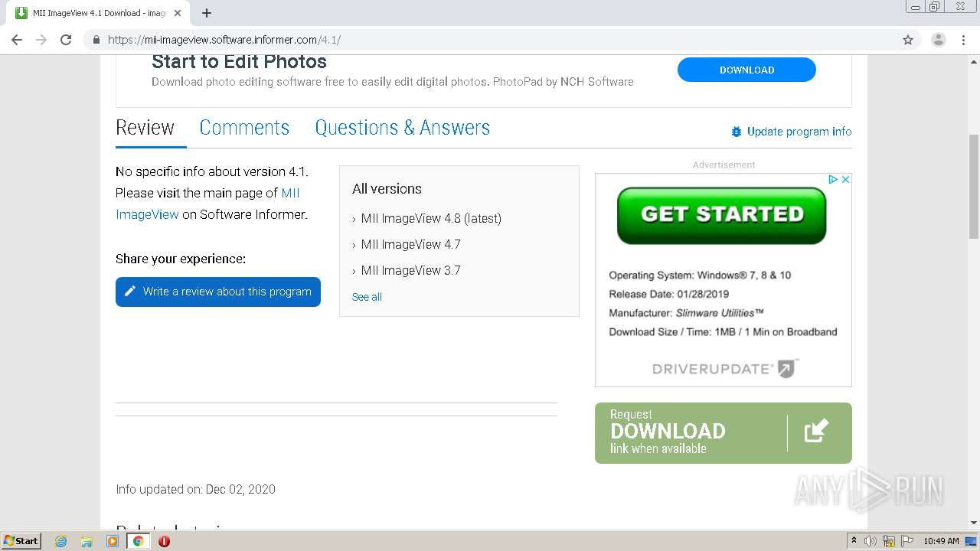Screen dimensions: 980x551
Task: Click the green GET STARTED button
Action: pos(722,215)
